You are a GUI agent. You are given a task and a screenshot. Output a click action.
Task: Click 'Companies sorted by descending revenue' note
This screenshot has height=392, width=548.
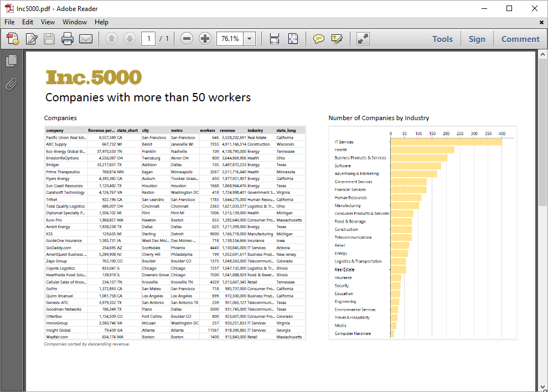coord(87,344)
